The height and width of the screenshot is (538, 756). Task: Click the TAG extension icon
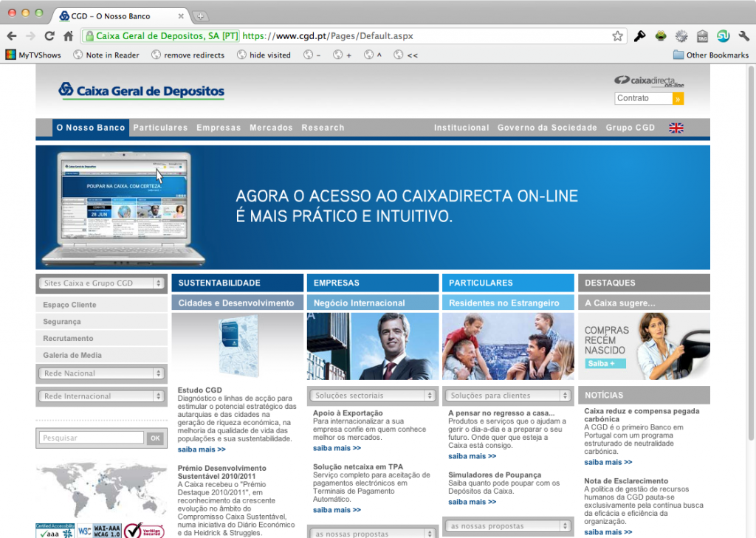point(702,35)
